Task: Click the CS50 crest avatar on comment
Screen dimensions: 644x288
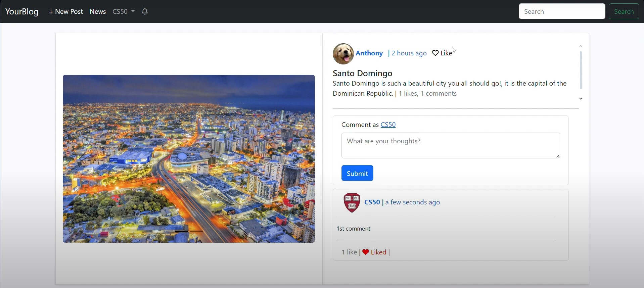Action: pyautogui.click(x=352, y=203)
